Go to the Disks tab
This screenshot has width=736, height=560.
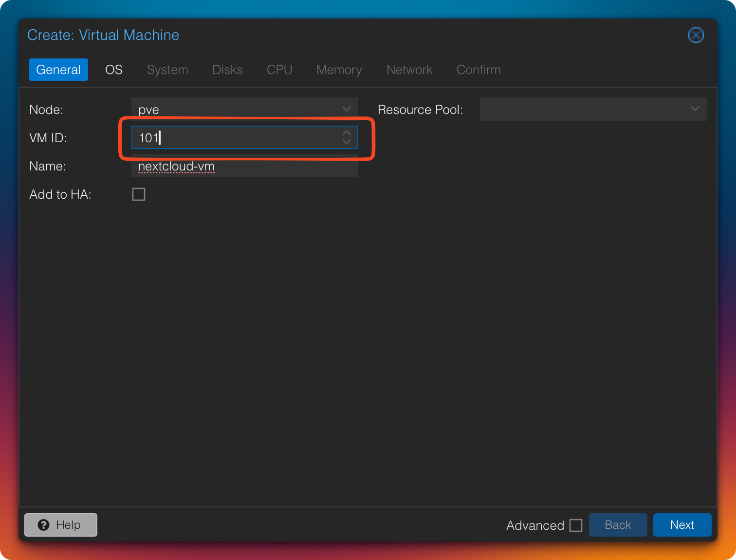227,70
